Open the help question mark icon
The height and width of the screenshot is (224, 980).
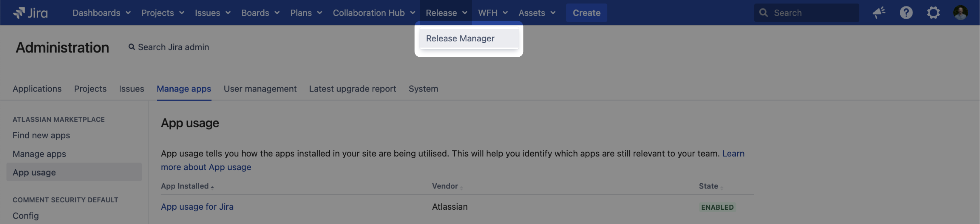click(x=906, y=13)
